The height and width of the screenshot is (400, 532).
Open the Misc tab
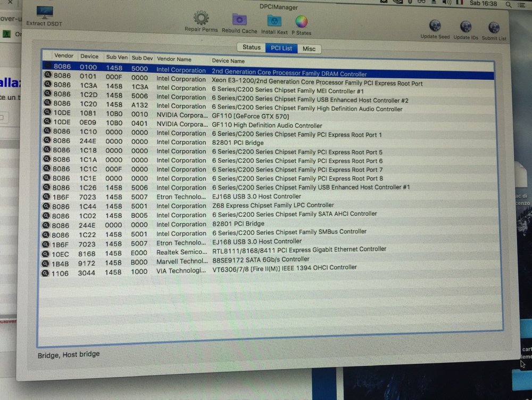(x=309, y=49)
